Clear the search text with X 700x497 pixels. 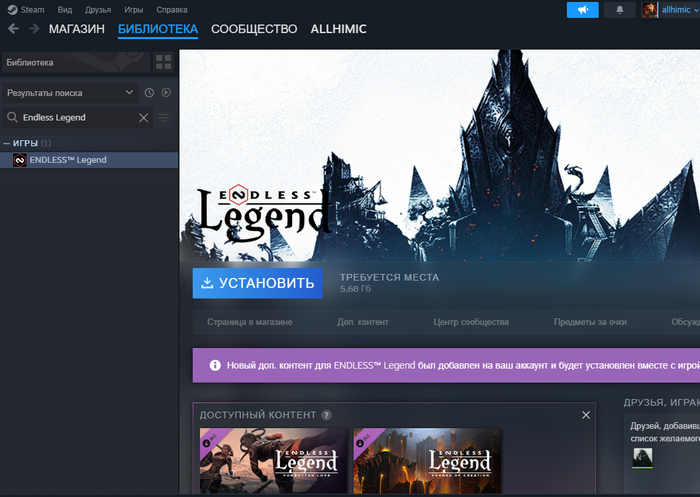[143, 117]
